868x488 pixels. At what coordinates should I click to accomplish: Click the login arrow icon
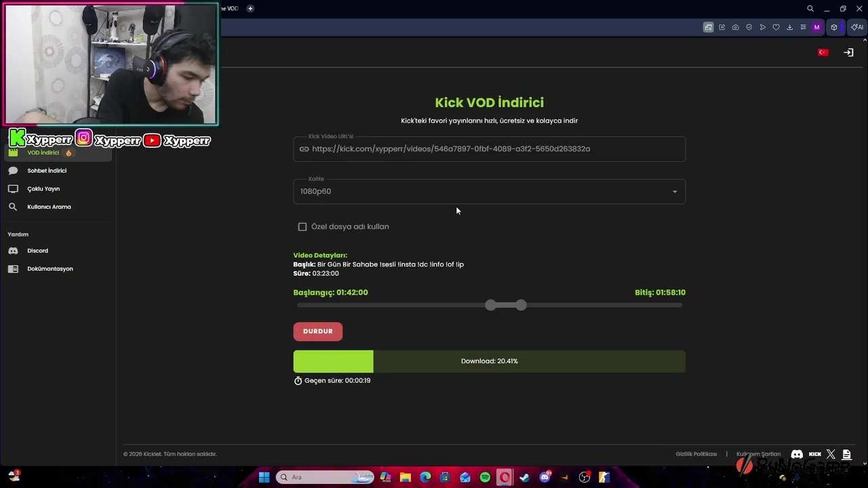(x=848, y=52)
